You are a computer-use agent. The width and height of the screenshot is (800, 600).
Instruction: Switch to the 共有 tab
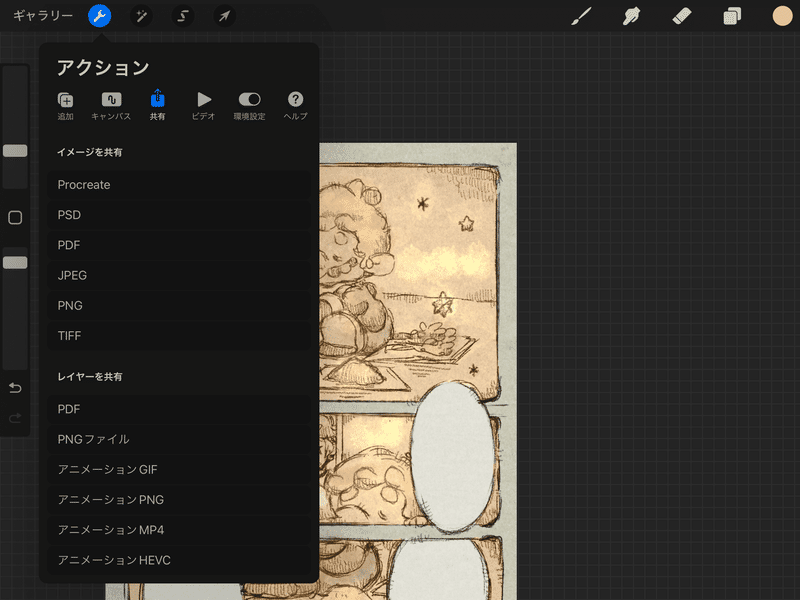click(x=157, y=106)
